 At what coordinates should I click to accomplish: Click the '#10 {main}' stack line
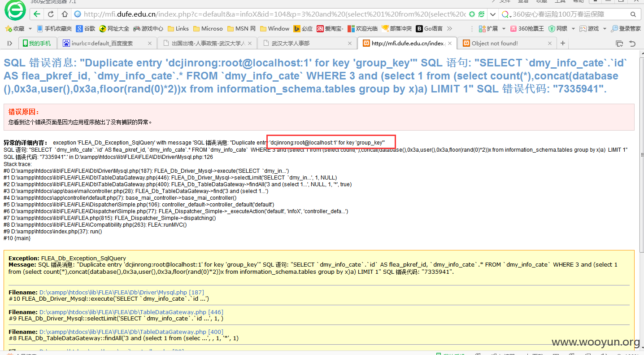[17, 238]
